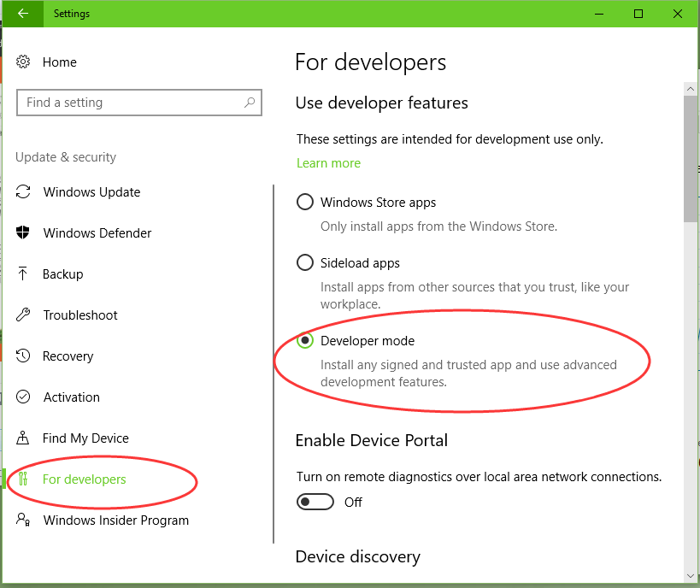Click the Recovery clock icon

[24, 356]
